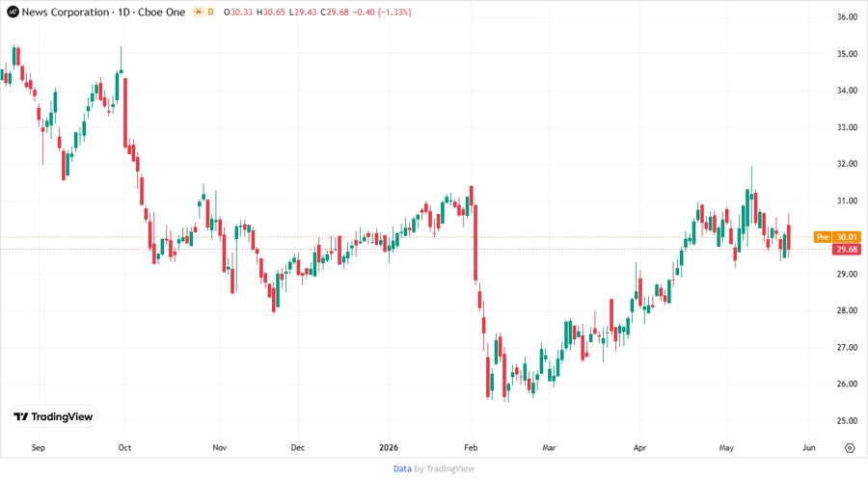Click the 31.00 price axis label
This screenshot has height=480, width=868.
(847, 200)
